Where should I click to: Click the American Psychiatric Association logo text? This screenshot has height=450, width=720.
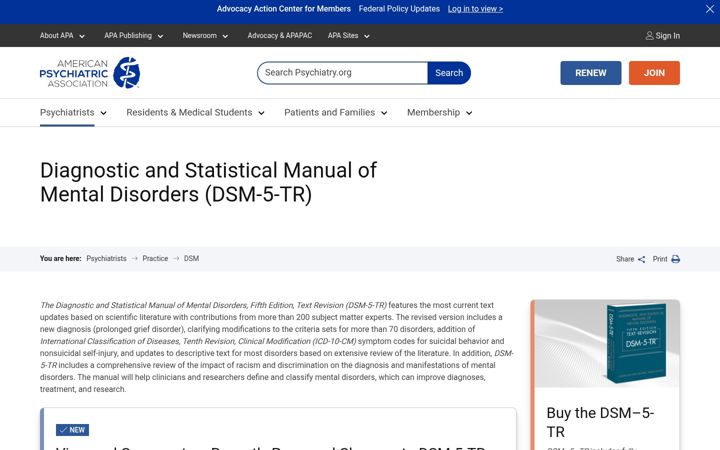74,73
